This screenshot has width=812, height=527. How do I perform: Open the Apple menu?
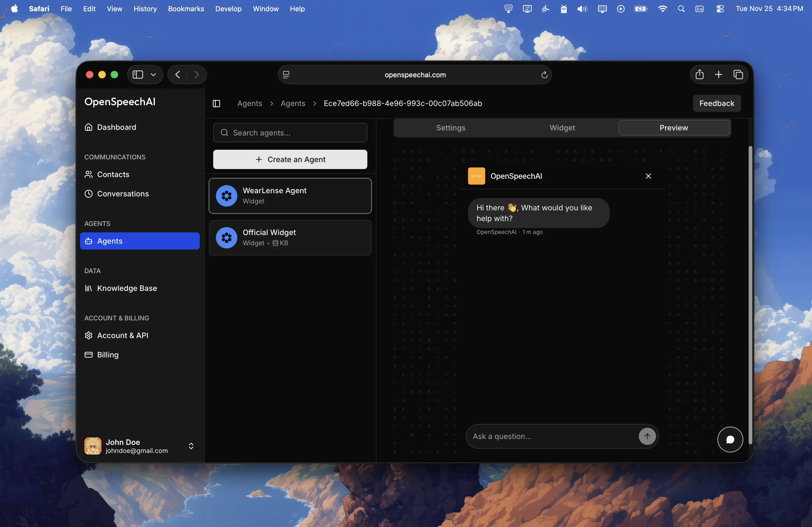(x=14, y=9)
